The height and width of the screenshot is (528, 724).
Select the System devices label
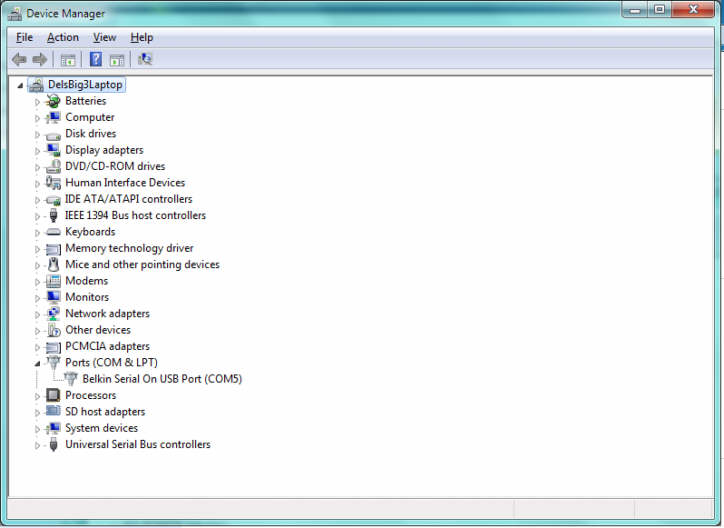[102, 428]
